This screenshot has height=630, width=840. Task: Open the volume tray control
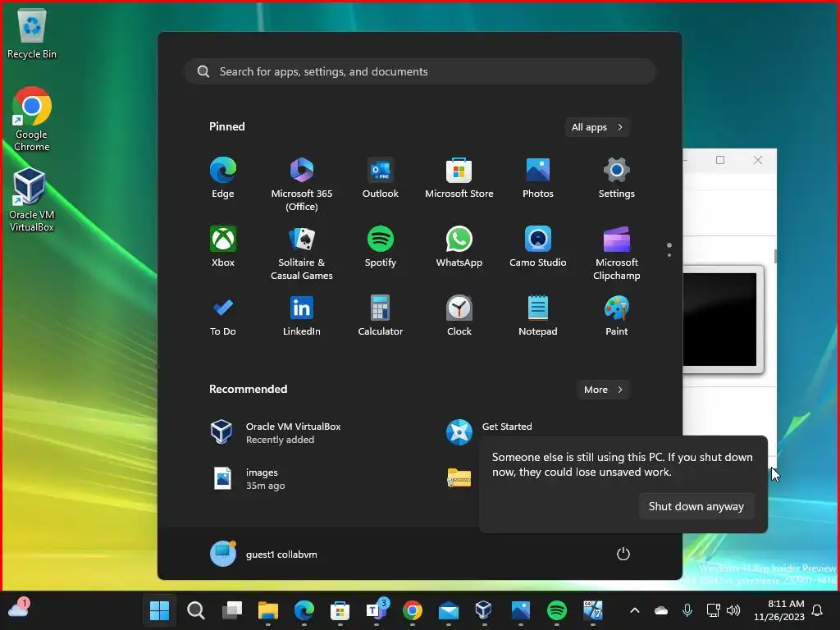point(733,610)
